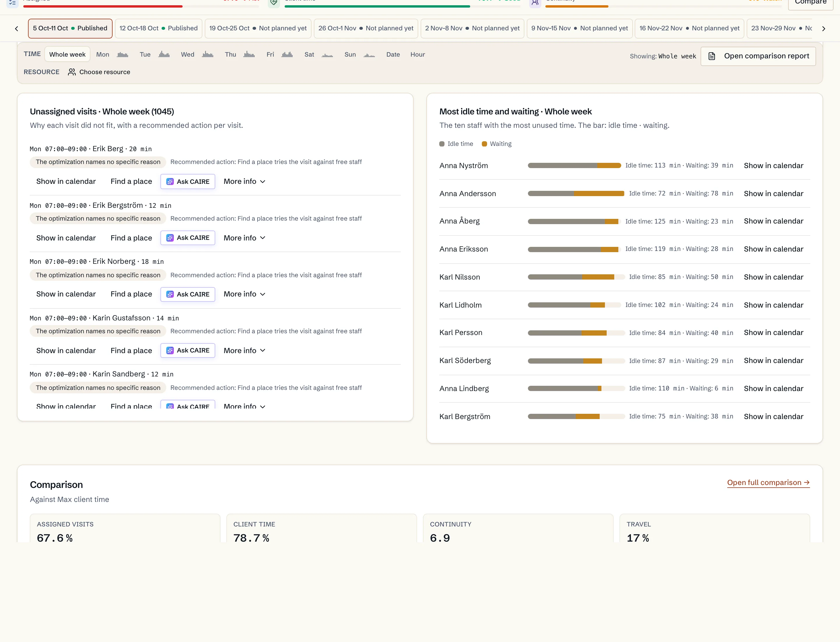Click the Monday histogram sparkline icon

click(123, 55)
